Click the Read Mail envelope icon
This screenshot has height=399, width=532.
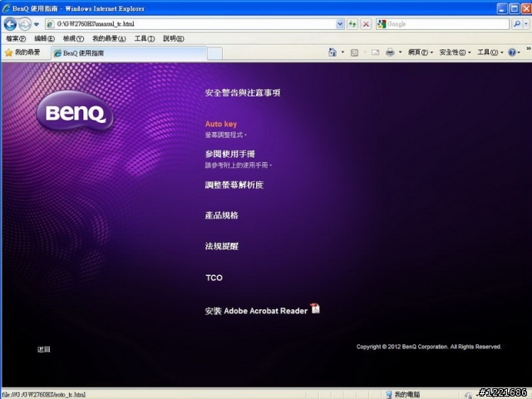coord(375,52)
